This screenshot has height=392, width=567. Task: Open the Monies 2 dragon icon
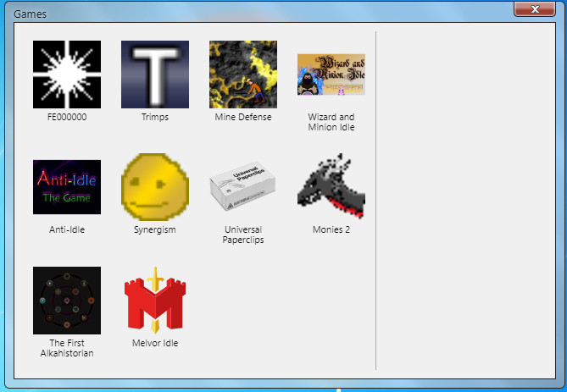pyautogui.click(x=331, y=186)
